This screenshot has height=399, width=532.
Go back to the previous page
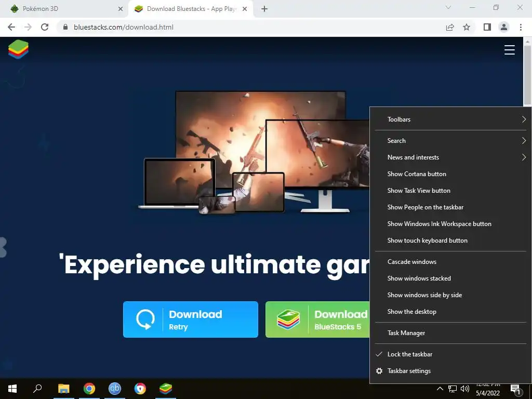11,27
